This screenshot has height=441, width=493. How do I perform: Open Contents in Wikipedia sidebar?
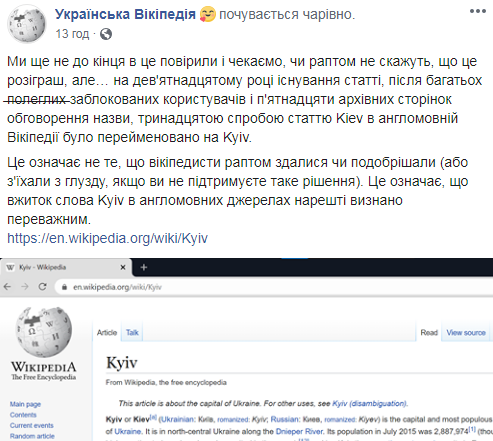[23, 415]
